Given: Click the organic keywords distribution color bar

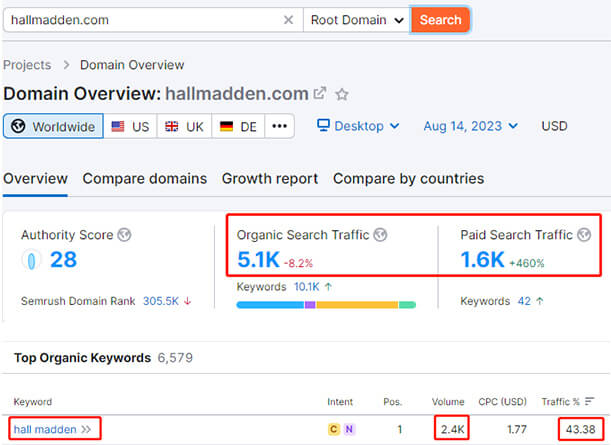Looking at the screenshot, I should [326, 304].
